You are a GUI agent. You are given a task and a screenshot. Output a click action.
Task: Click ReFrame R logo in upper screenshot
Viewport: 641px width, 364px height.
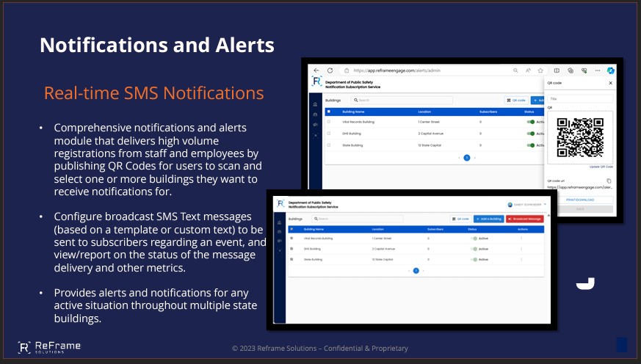(x=316, y=81)
